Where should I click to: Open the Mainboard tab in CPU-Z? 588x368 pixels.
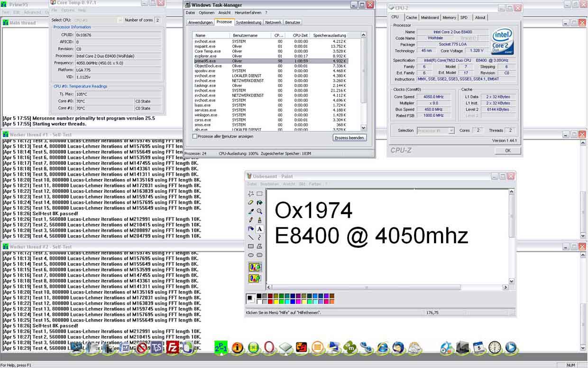pyautogui.click(x=430, y=18)
